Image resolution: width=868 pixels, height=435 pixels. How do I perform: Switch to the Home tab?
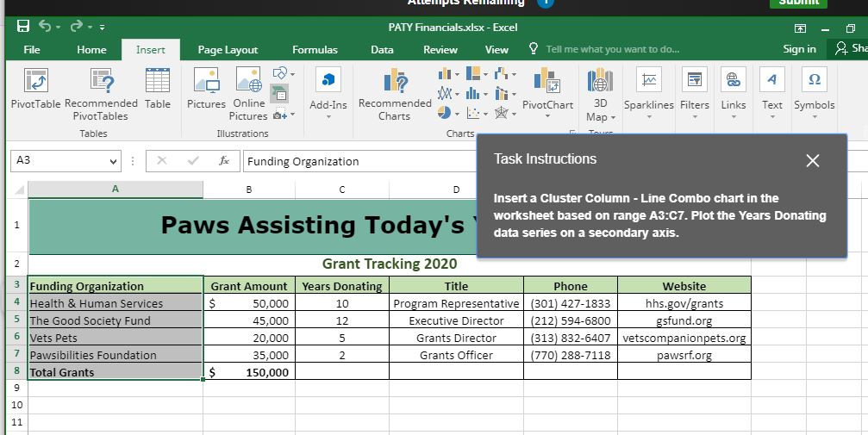coord(91,49)
